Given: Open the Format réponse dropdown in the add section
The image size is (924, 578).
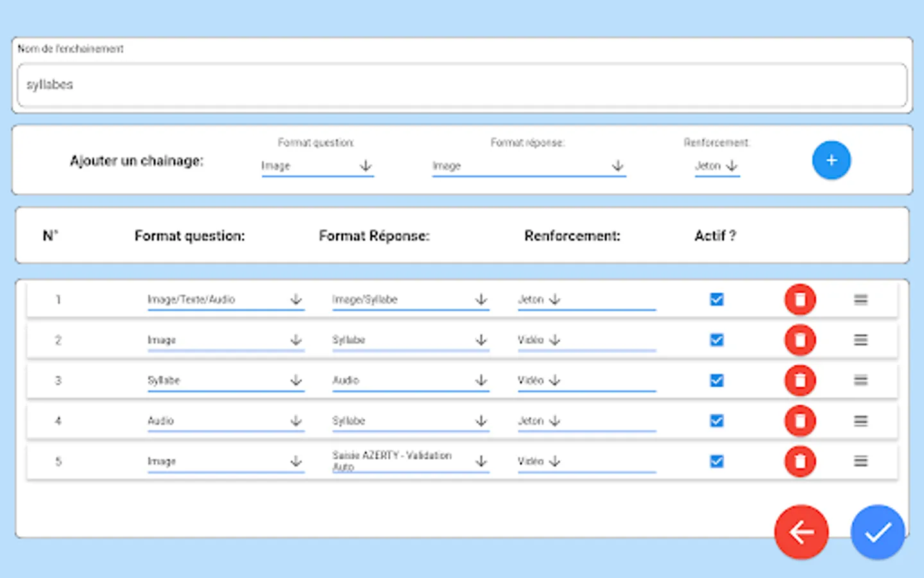Looking at the screenshot, I should click(528, 166).
